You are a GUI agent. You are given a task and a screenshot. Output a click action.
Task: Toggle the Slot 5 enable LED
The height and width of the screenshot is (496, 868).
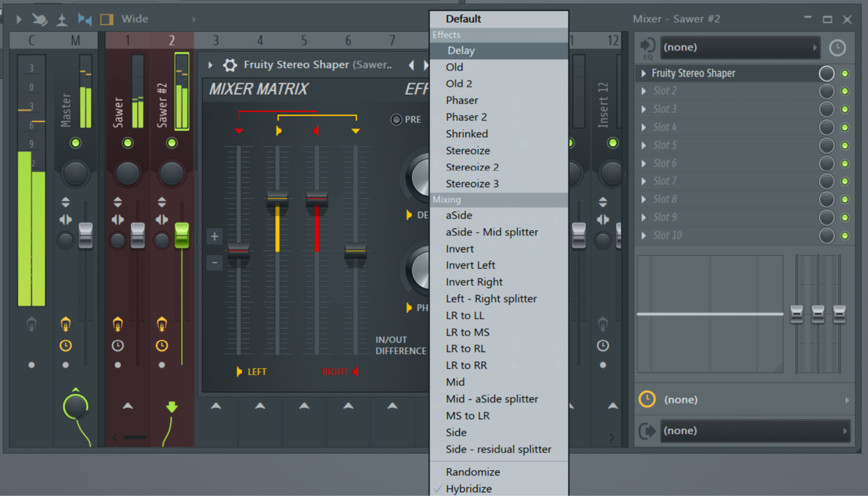click(x=845, y=146)
